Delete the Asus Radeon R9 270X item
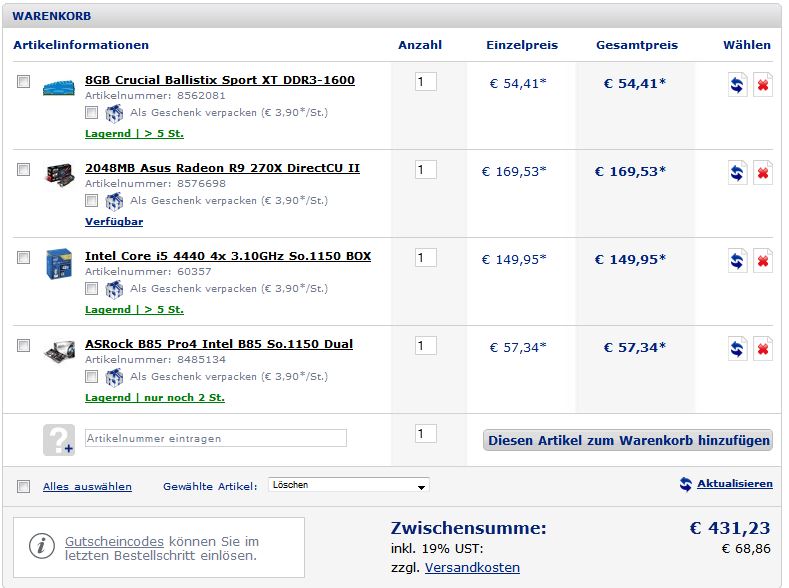Image resolution: width=789 pixels, height=588 pixels. (763, 173)
